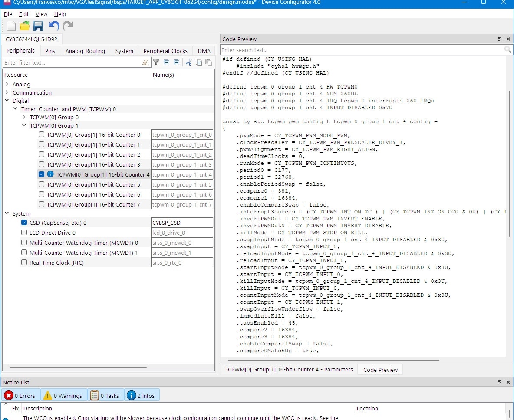Toggle the 0 Errors filter button
This screenshot has height=420, width=514.
pos(21,395)
